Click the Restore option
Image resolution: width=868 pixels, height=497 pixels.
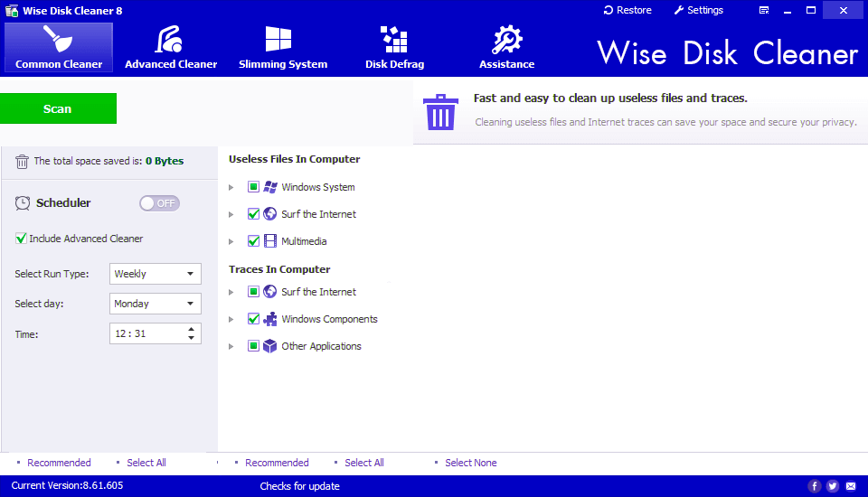pos(627,10)
